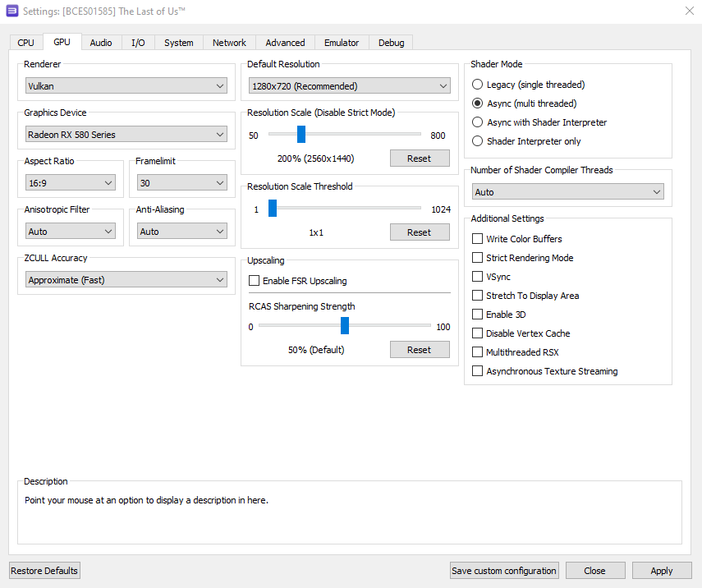Reset the RCAS Sharpening Strength value
Screen dimensions: 702x588
point(419,350)
